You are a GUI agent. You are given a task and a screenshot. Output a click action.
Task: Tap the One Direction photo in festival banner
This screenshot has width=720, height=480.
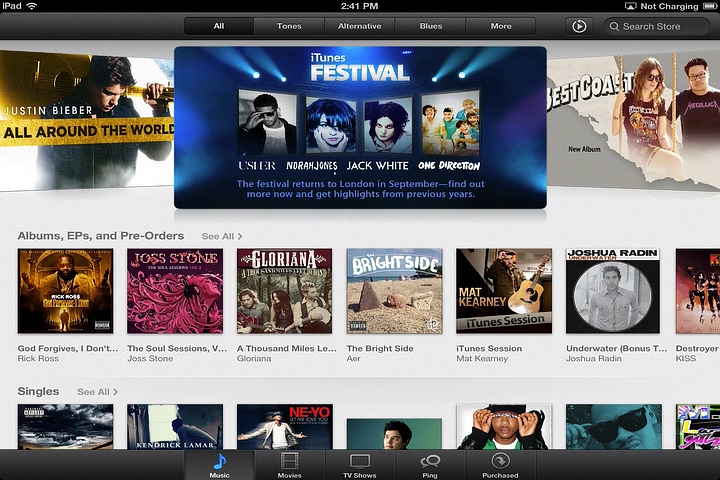450,123
